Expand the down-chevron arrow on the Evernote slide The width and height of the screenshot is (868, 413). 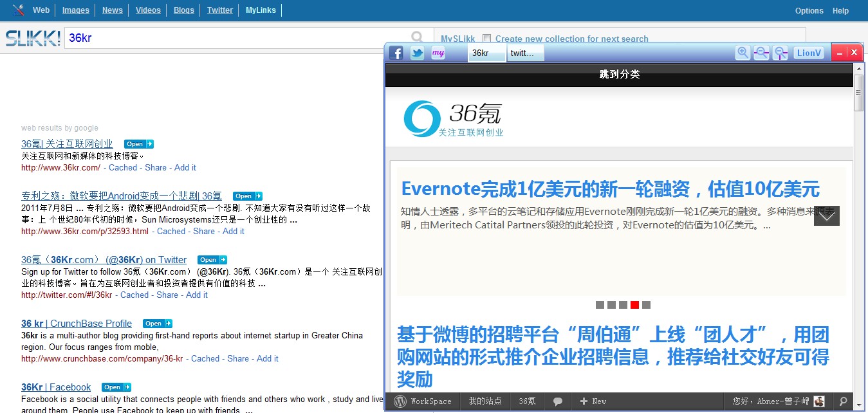[x=826, y=216]
